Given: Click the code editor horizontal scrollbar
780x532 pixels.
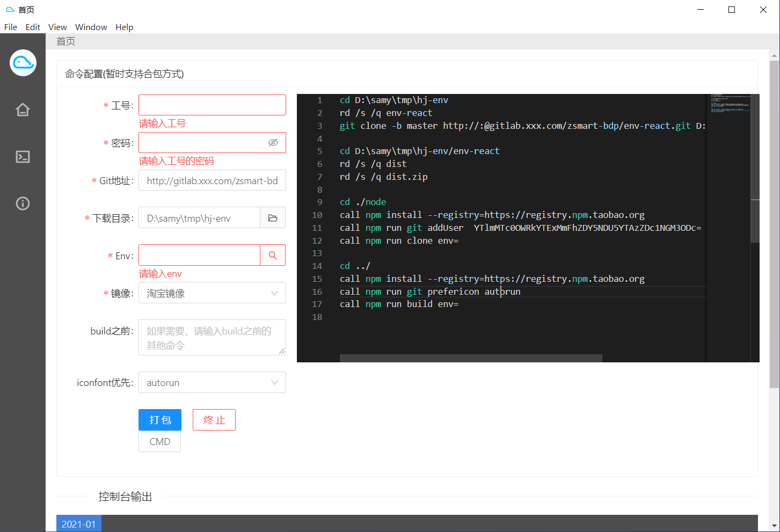Looking at the screenshot, I should click(471, 358).
